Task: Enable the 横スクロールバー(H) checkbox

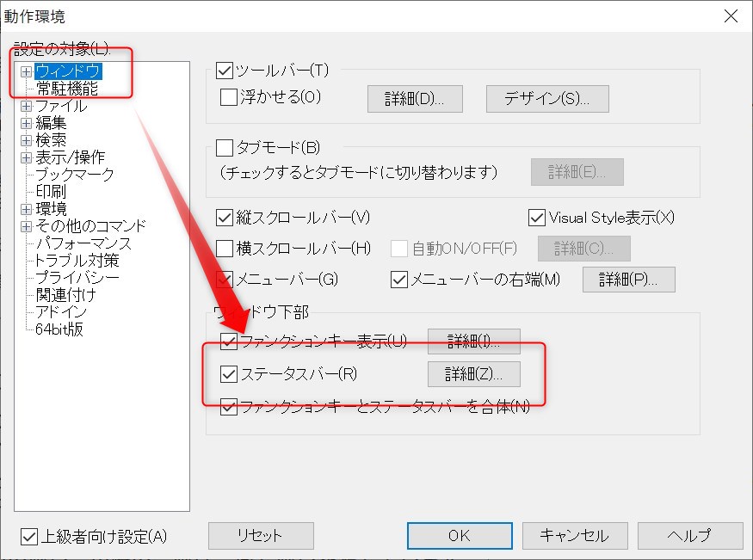Action: click(x=225, y=249)
